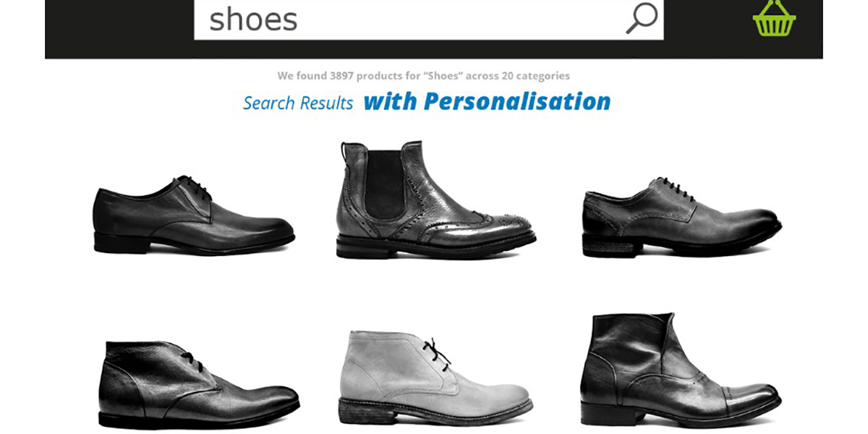The image size is (868, 434).
Task: Open the green shopping basket
Action: coord(774,18)
